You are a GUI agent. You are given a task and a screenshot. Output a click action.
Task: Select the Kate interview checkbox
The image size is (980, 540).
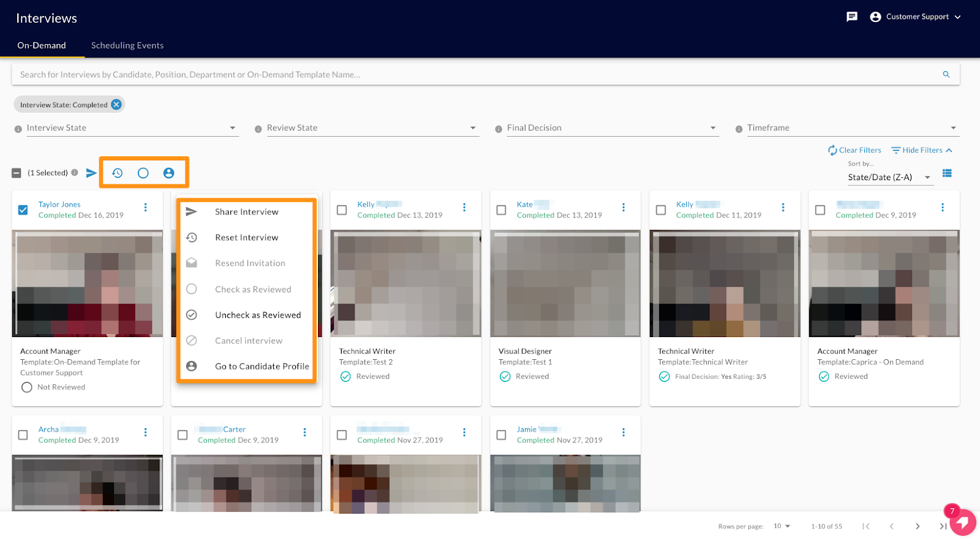501,210
